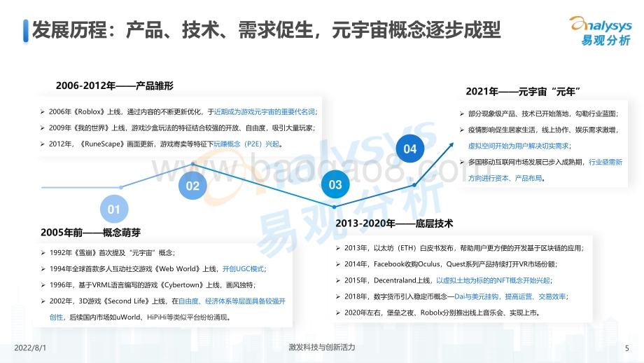This screenshot has width=644, height=363.
Task: Click the 1996年 Cybertown bullet line
Action: [x=148, y=285]
